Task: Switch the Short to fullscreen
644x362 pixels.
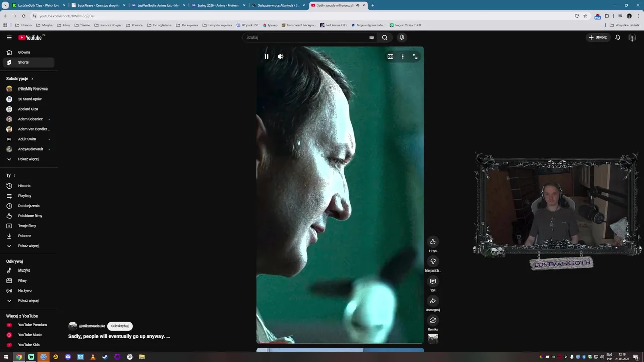Action: [415, 57]
